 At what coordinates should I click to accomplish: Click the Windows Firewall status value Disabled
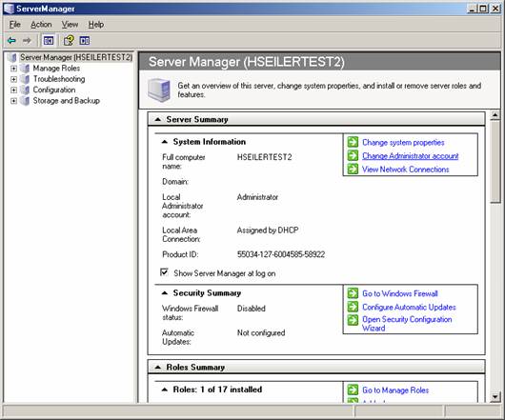[252, 309]
